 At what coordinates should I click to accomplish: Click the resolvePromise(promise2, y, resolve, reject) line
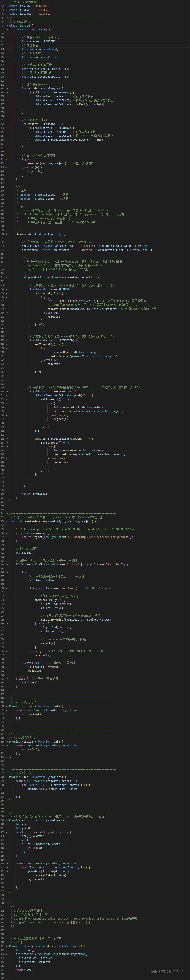pyautogui.click(x=76, y=620)
